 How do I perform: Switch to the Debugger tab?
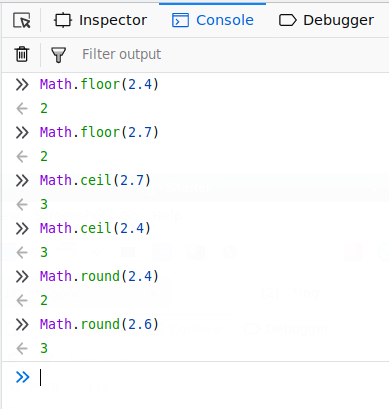[326, 20]
